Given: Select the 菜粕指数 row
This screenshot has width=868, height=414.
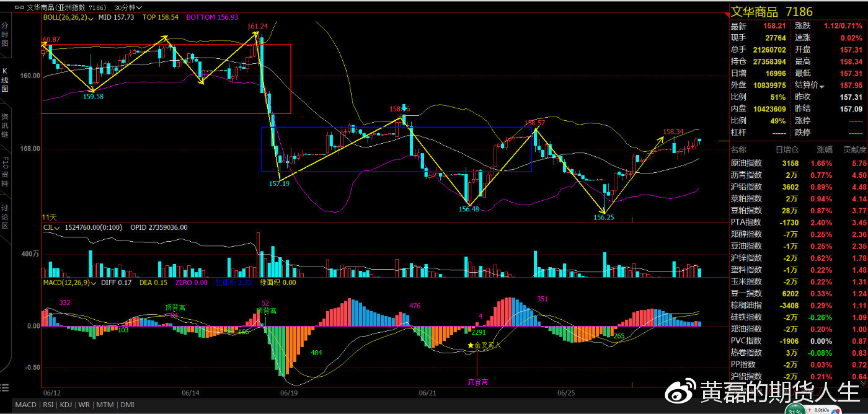Looking at the screenshot, I should pos(799,199).
